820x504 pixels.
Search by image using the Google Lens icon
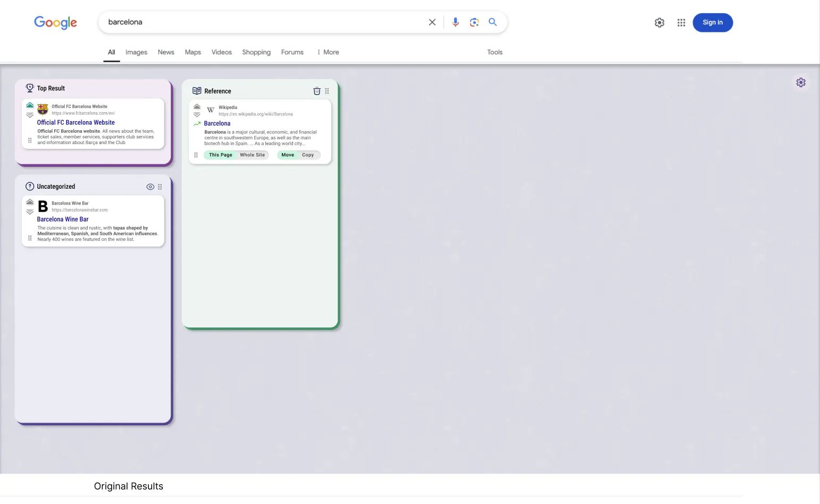(x=474, y=22)
